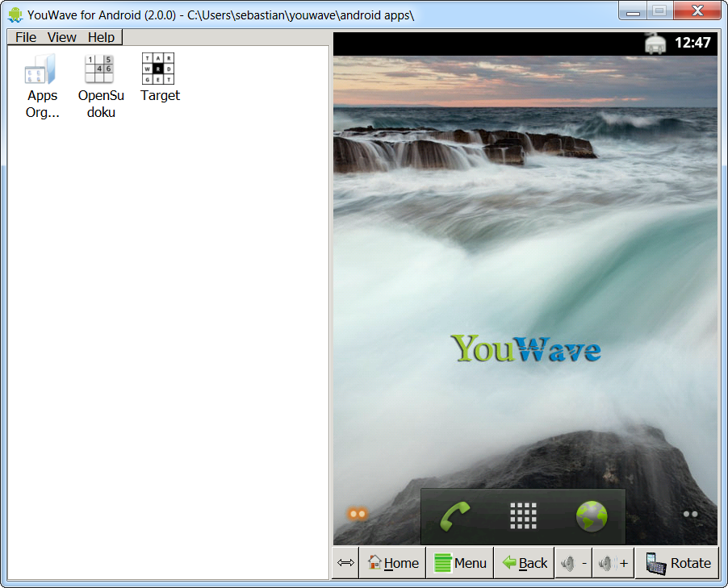
Task: Click the resize arrow control
Action: tap(345, 562)
